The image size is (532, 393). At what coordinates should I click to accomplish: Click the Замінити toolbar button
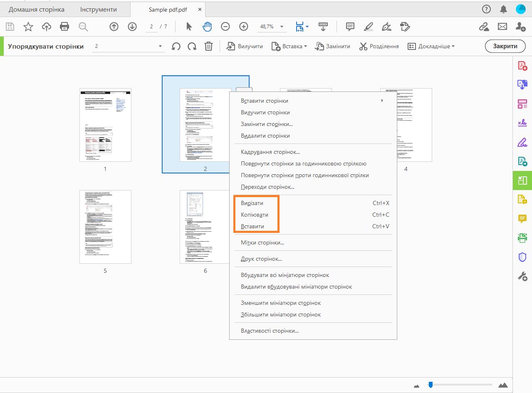click(x=332, y=46)
